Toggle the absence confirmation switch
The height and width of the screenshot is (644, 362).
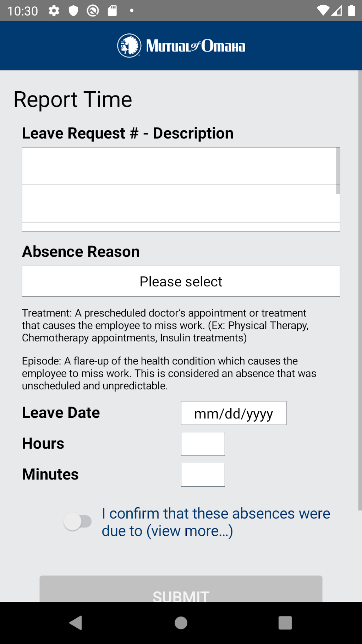tap(78, 521)
